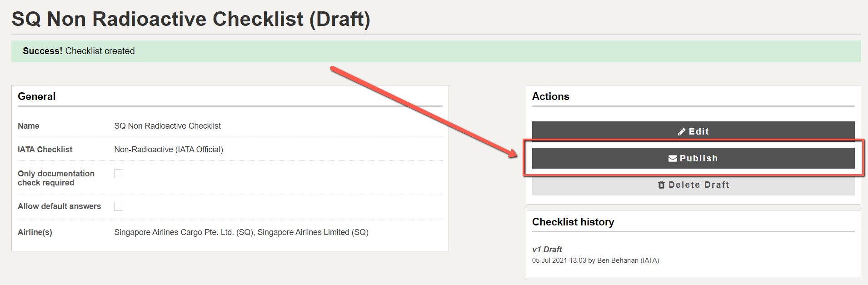Toggle Allow default answers checkbox
Viewport: 868px width, 285px height.
coord(119,206)
